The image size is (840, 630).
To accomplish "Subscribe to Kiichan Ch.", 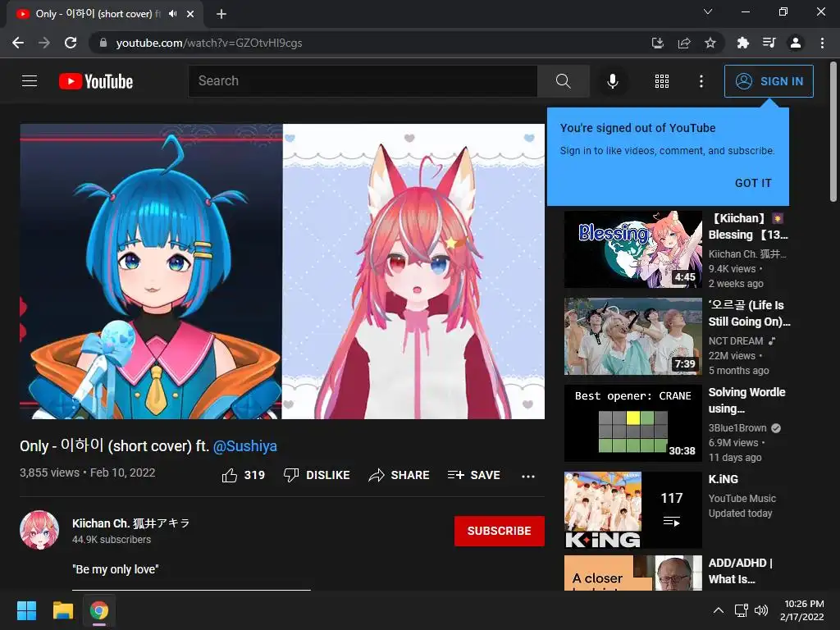I will click(500, 531).
